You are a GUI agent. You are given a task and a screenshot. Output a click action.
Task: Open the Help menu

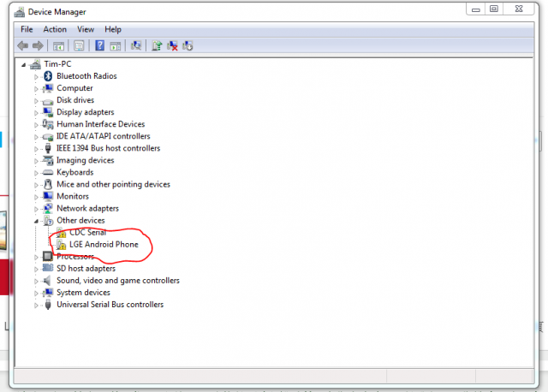point(113,29)
